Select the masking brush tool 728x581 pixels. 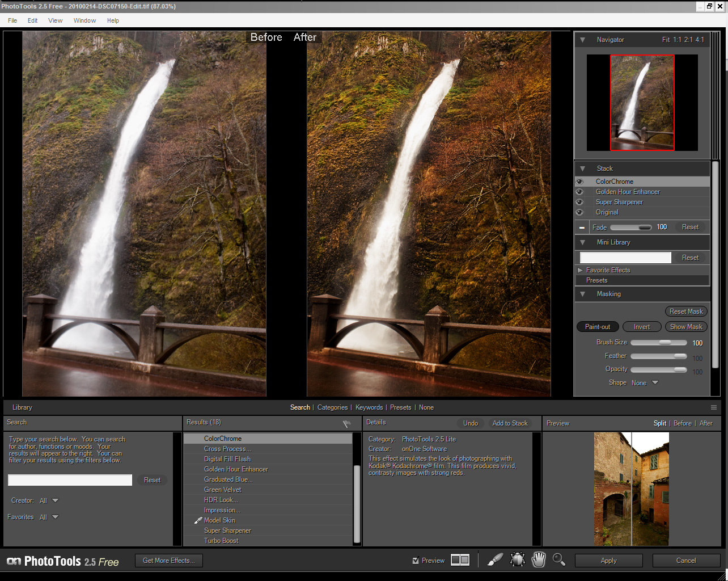[495, 560]
